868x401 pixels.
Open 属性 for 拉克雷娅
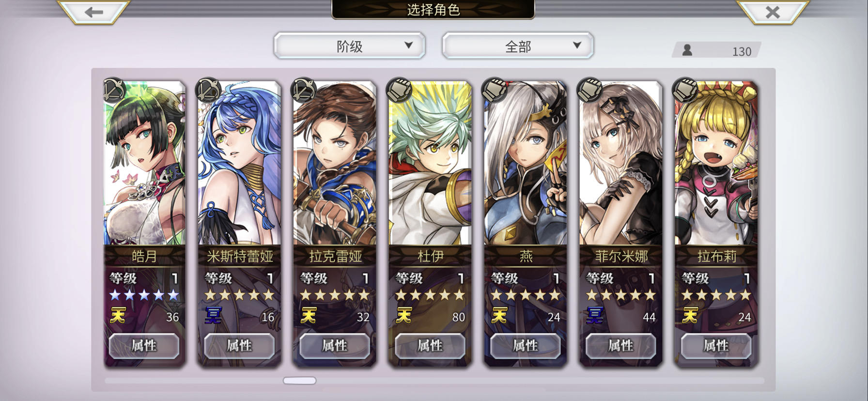coord(335,346)
